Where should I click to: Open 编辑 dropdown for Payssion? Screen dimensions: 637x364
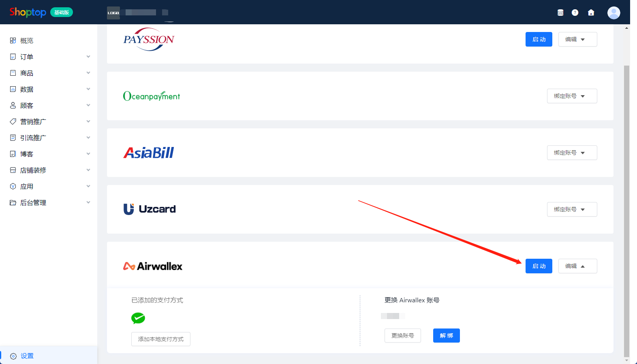[x=577, y=39]
